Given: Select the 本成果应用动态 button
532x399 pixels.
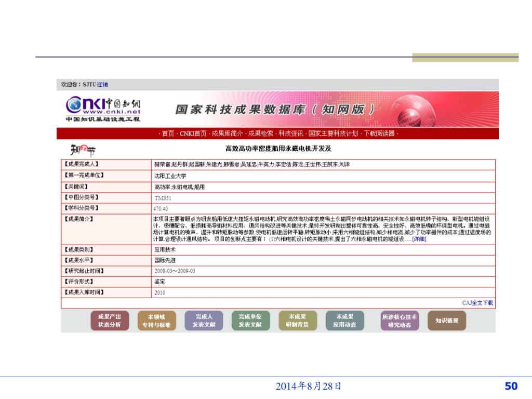Looking at the screenshot, I should (345, 321).
